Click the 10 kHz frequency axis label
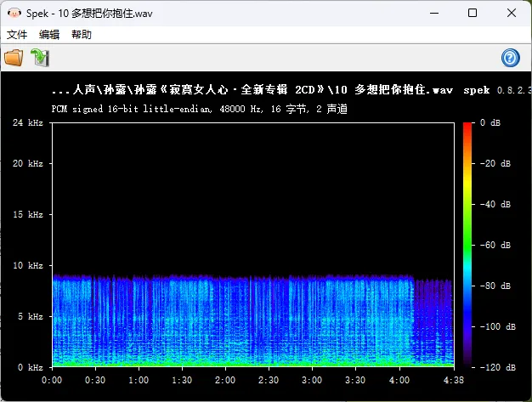 point(28,265)
